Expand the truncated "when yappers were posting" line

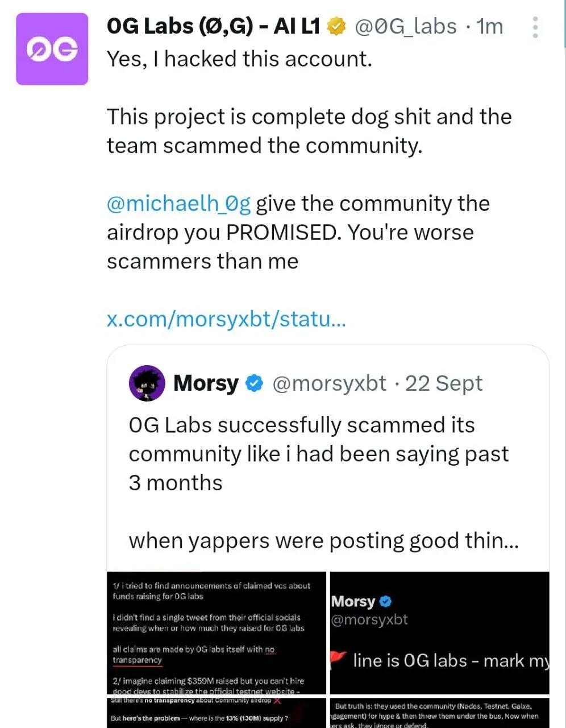(x=323, y=540)
